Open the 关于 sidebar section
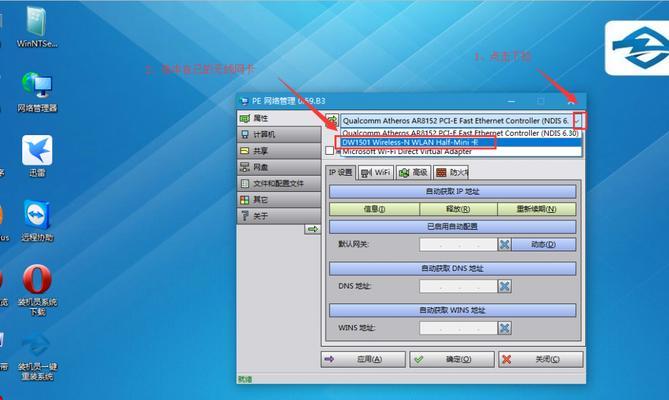669x400 pixels. coord(279,216)
